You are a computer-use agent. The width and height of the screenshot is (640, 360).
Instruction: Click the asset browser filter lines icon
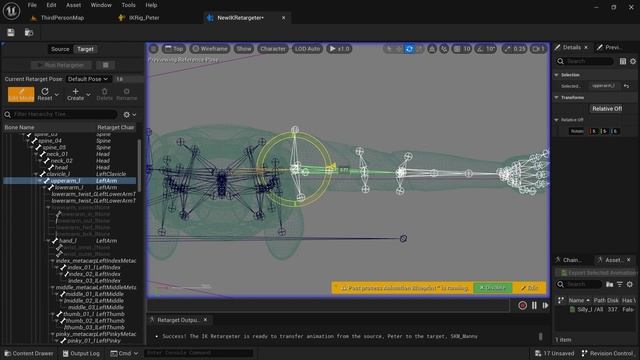click(x=620, y=284)
